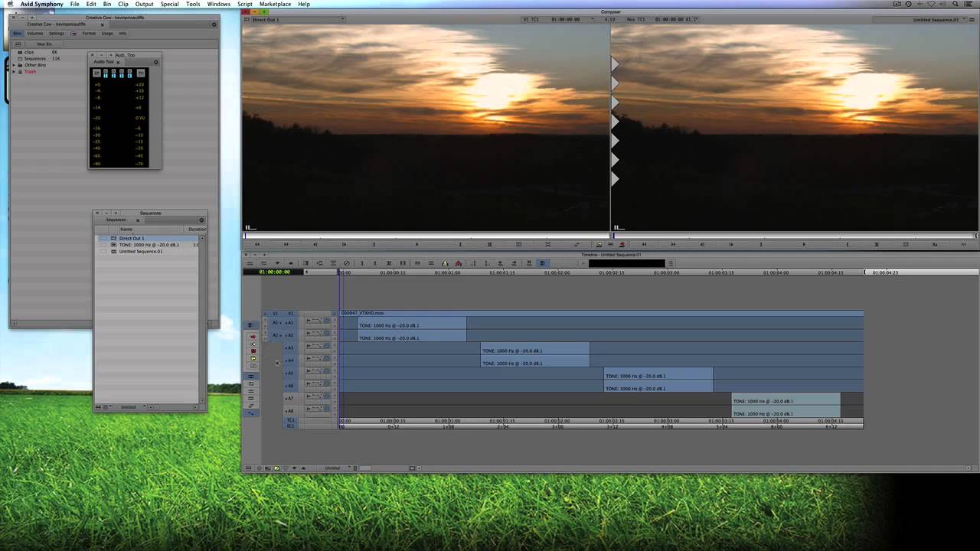Click fast forward under the source monitor
The height and width of the screenshot is (551, 980).
point(286,244)
